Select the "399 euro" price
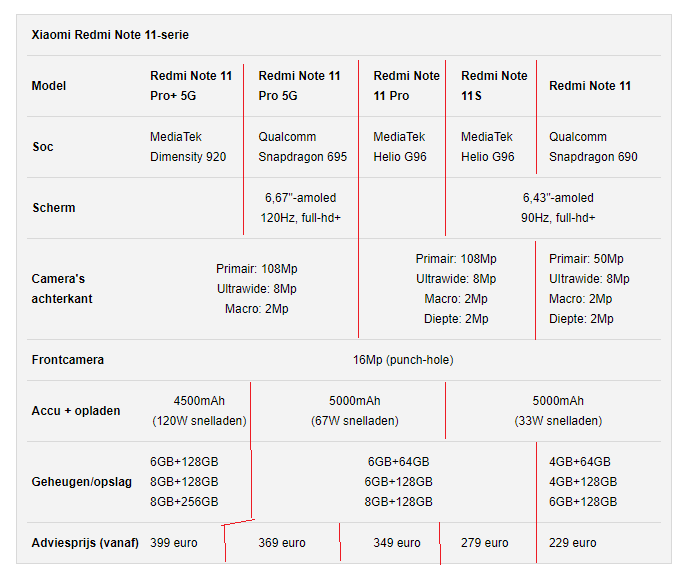 tap(174, 543)
